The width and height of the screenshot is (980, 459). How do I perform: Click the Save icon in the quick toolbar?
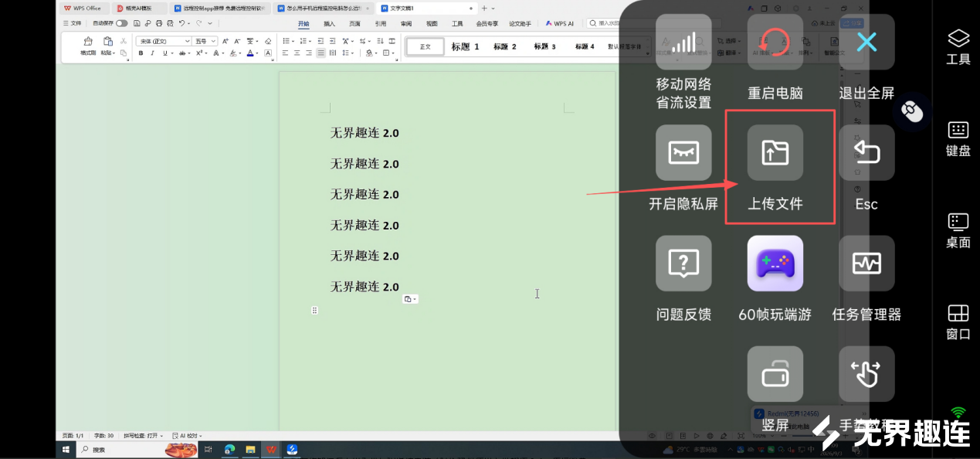tap(136, 23)
